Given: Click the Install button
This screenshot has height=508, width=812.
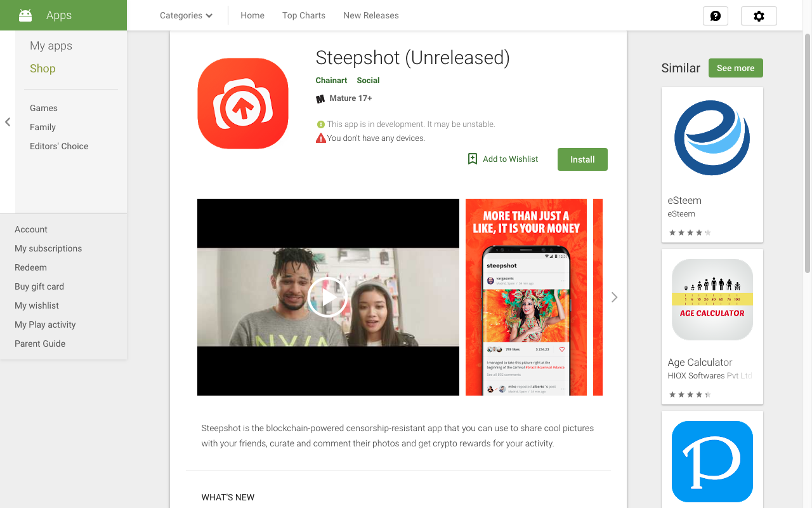Looking at the screenshot, I should (582, 159).
